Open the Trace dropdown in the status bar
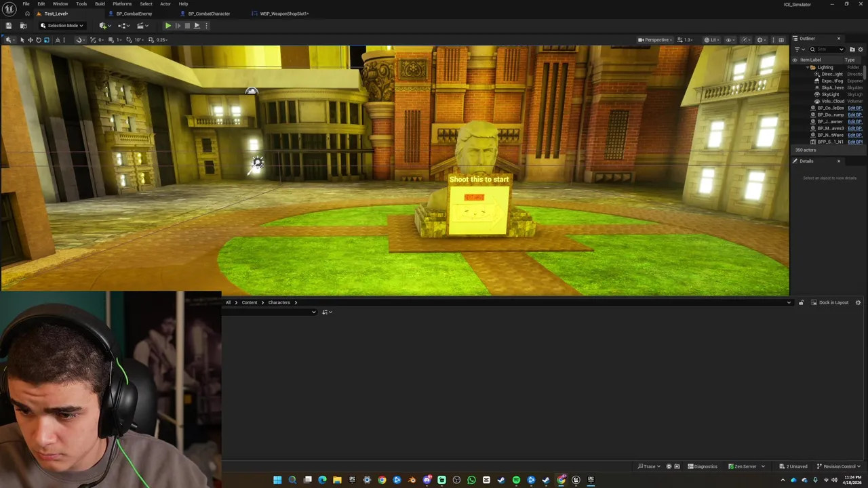Screen dimensions: 868x488 click(649, 466)
